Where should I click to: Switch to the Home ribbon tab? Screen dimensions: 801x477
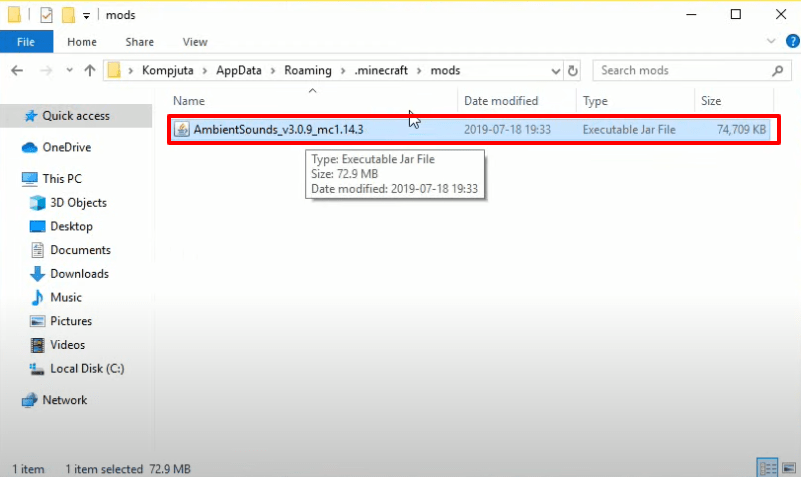coord(82,42)
